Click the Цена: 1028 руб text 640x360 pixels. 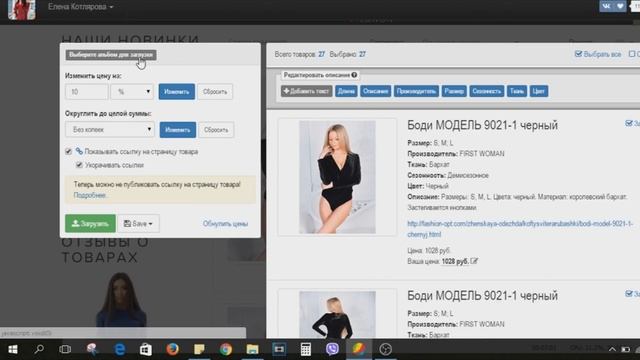[x=429, y=250]
